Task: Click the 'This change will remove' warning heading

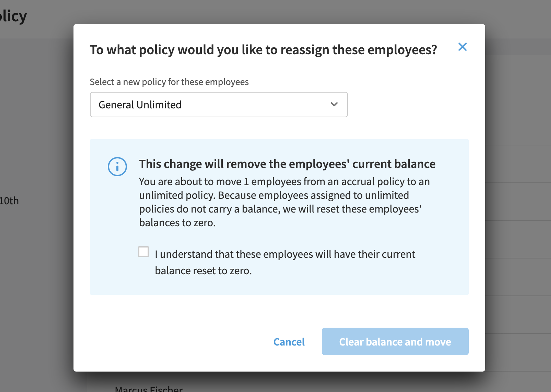Action: point(287,164)
